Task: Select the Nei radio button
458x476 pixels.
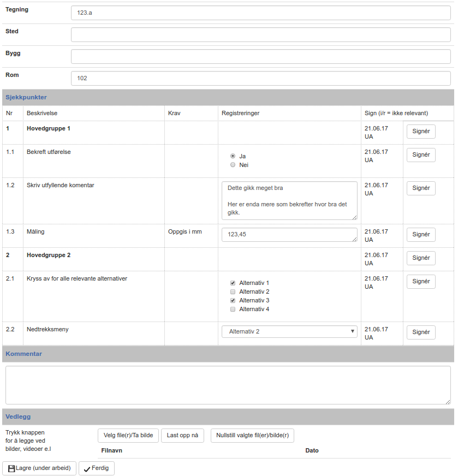Action: (x=233, y=165)
